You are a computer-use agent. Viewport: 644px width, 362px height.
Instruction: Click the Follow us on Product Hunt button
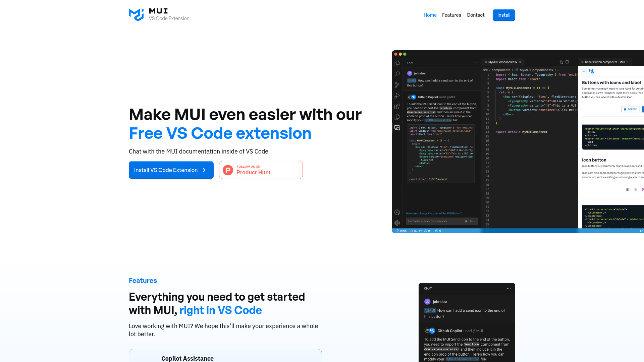(x=261, y=170)
